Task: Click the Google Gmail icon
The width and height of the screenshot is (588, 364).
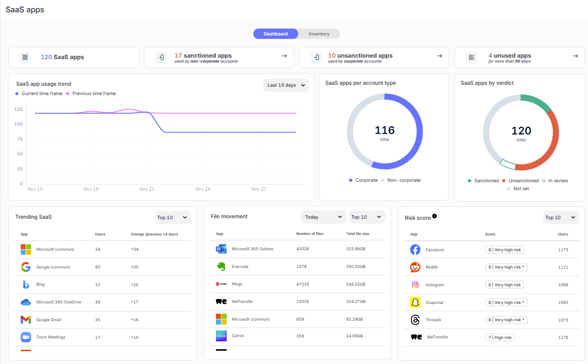Action: [26, 320]
